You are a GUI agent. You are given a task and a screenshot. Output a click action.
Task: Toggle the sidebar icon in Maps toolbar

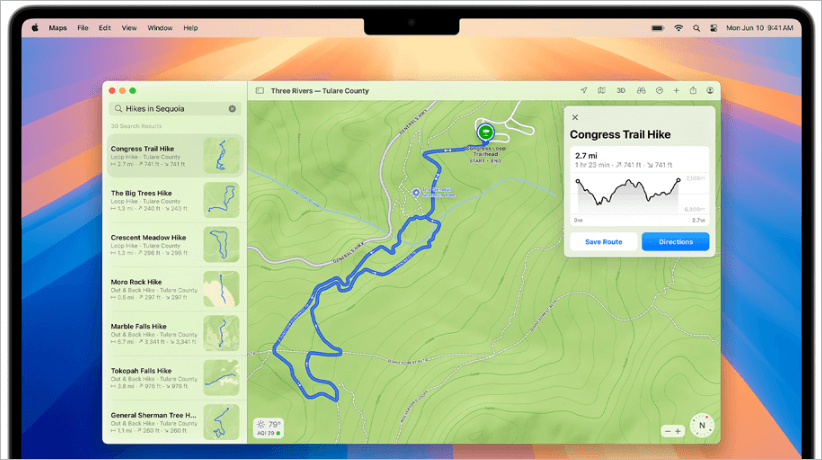(259, 91)
